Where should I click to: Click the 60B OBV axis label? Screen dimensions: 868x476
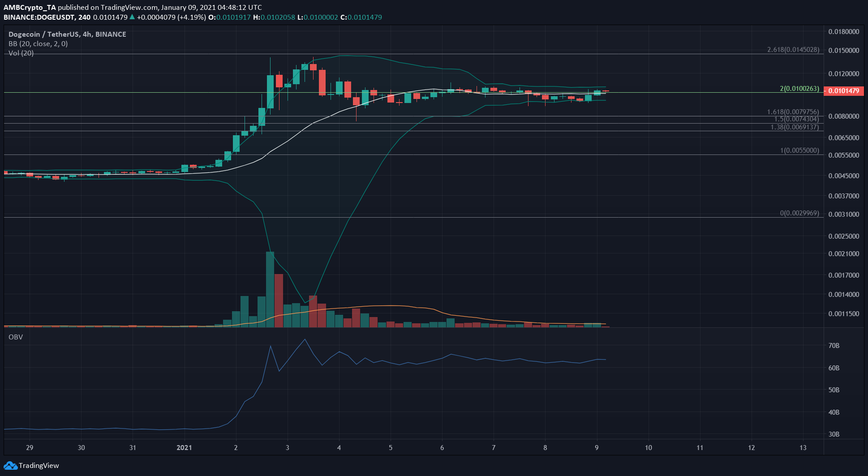[x=834, y=368]
